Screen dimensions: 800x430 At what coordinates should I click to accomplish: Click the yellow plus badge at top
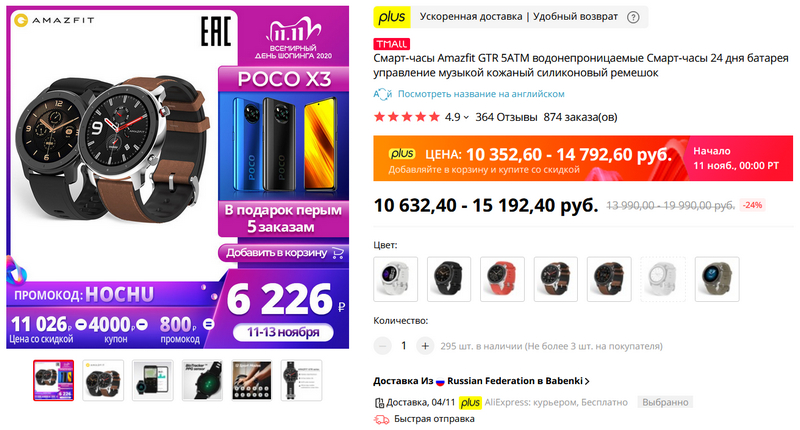392,17
